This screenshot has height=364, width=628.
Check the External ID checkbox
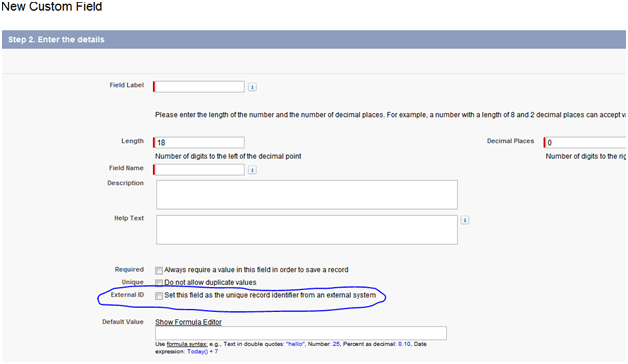[159, 296]
